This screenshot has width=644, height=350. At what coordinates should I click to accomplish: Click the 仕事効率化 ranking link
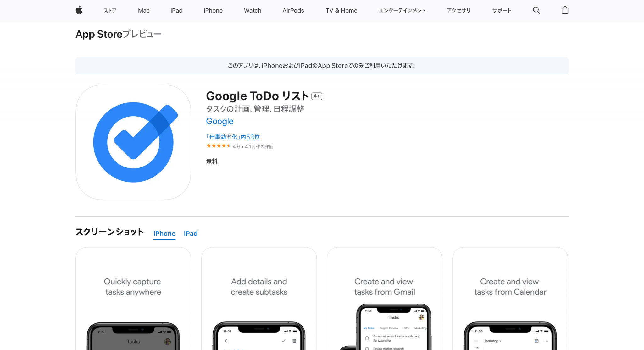tap(233, 137)
